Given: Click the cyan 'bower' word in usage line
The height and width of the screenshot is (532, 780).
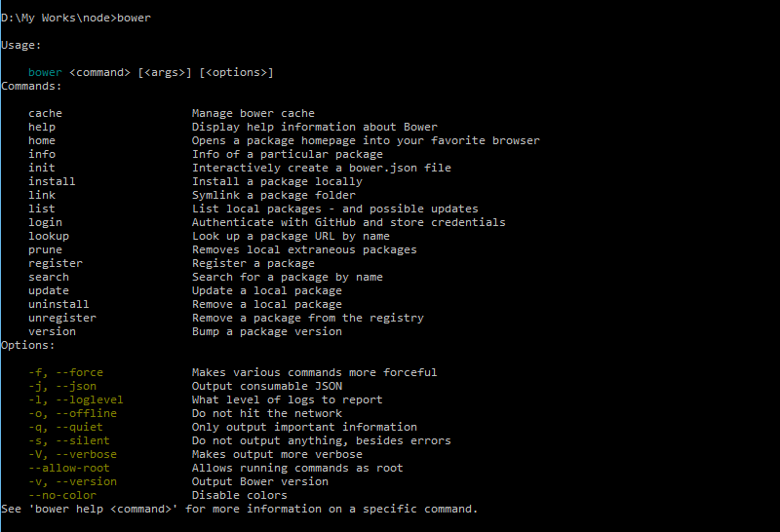Looking at the screenshot, I should click(x=46, y=72).
